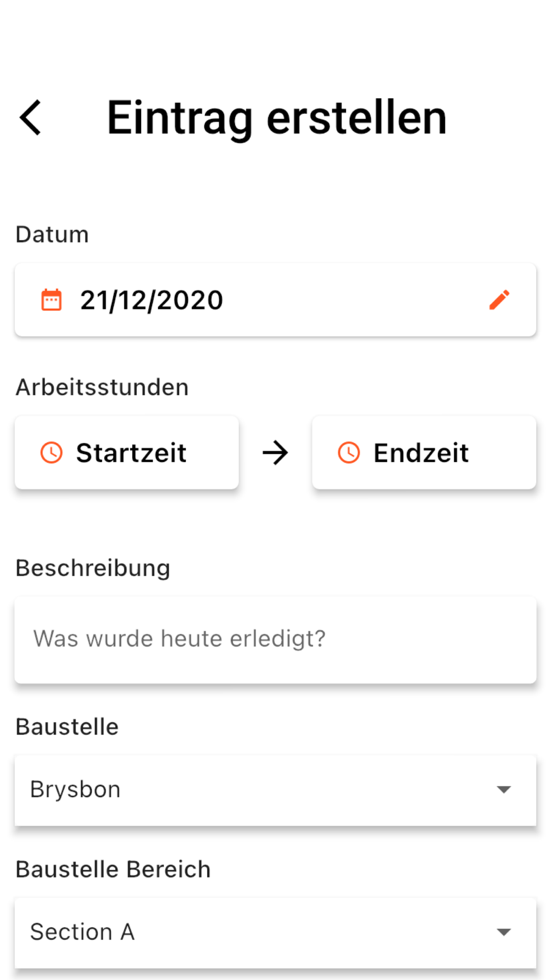551x980 pixels.
Task: Click the Beschreibung label
Action: coord(93,568)
